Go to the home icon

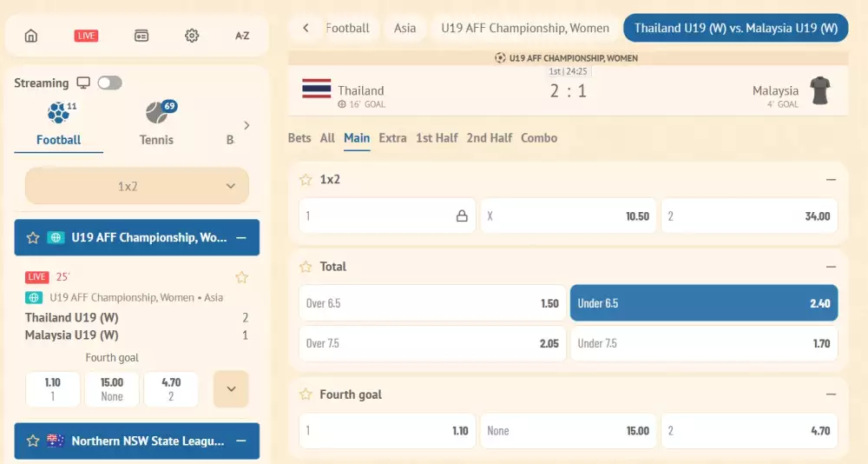coord(31,36)
